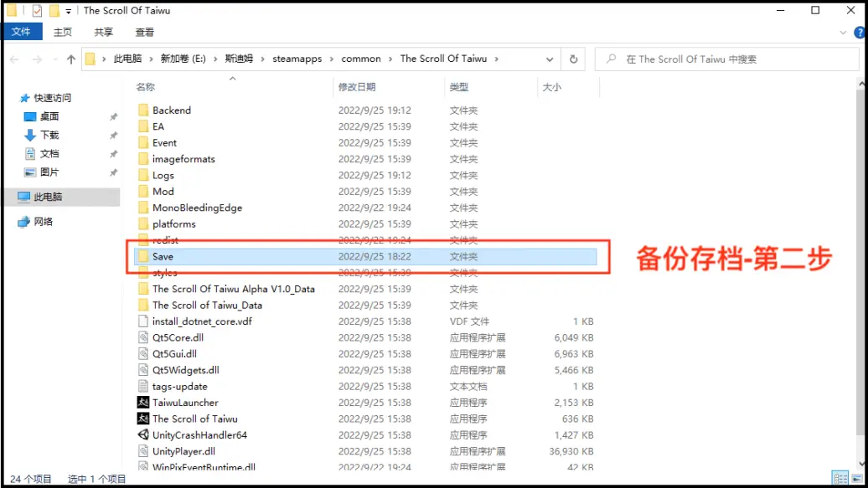Viewport: 868px width, 488px height.
Task: Select the Qt5Core.dll file icon
Action: pyautogui.click(x=143, y=337)
